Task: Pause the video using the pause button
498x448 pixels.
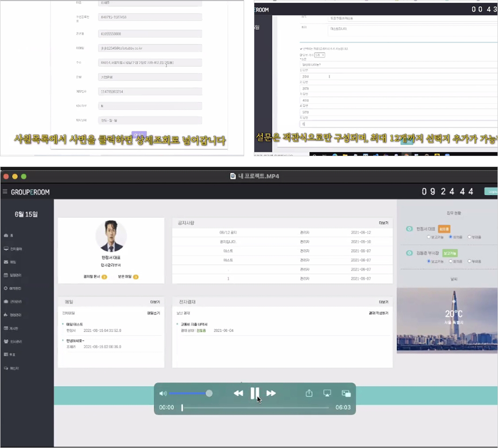Action: 255,393
